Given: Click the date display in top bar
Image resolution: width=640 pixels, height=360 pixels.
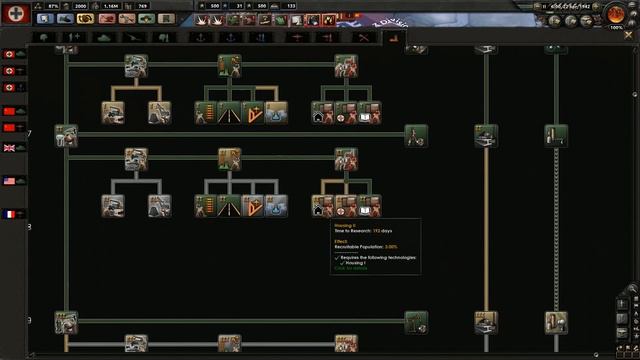Looking at the screenshot, I should coord(570,6).
